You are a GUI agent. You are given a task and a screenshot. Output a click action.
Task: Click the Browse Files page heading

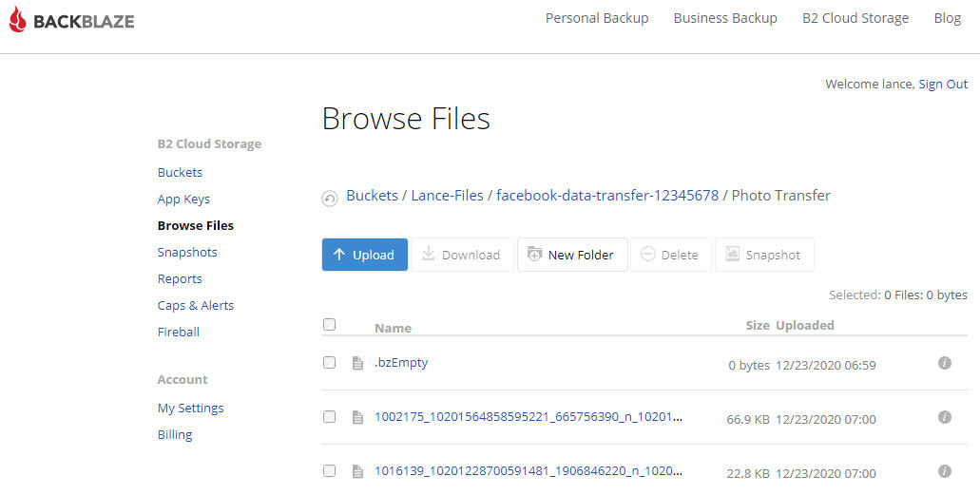[x=406, y=119]
